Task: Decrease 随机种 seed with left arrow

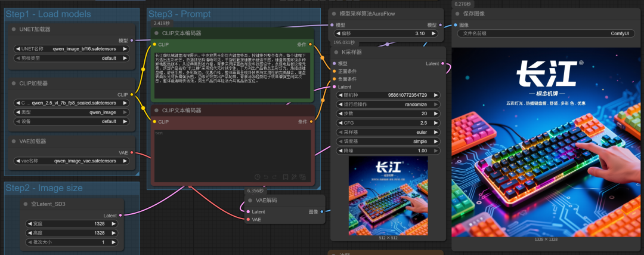Action: [340, 95]
